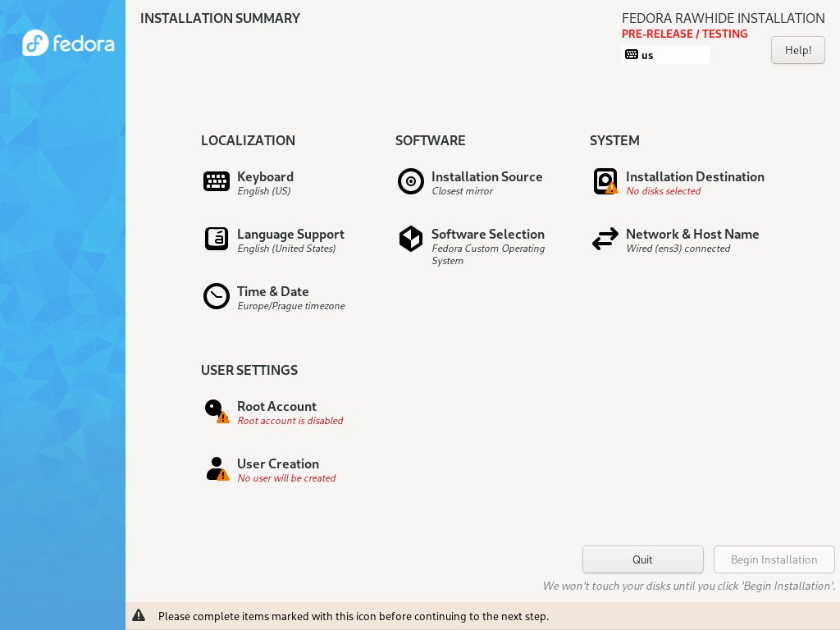Click 'English (United States)' language text
The width and height of the screenshot is (840, 630).
[x=286, y=249]
